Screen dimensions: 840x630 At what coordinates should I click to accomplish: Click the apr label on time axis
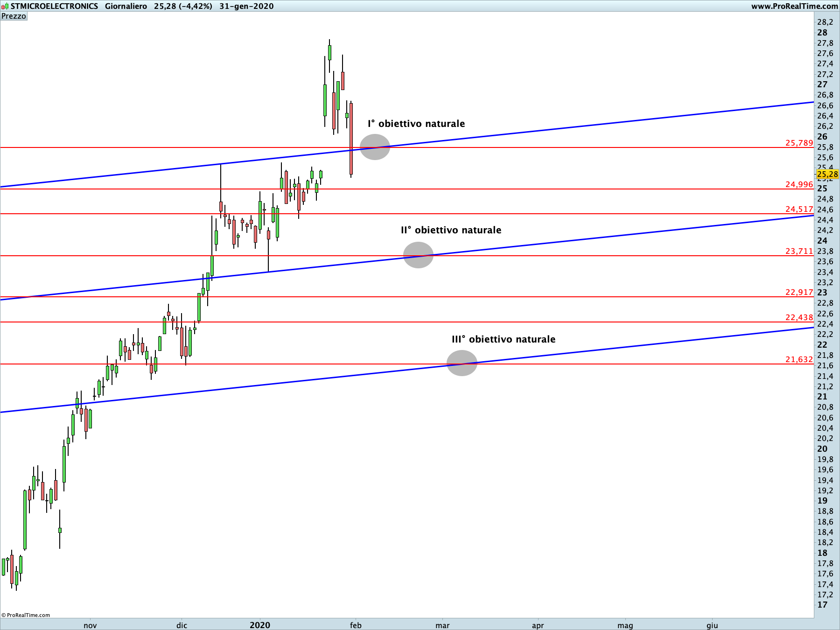(538, 625)
